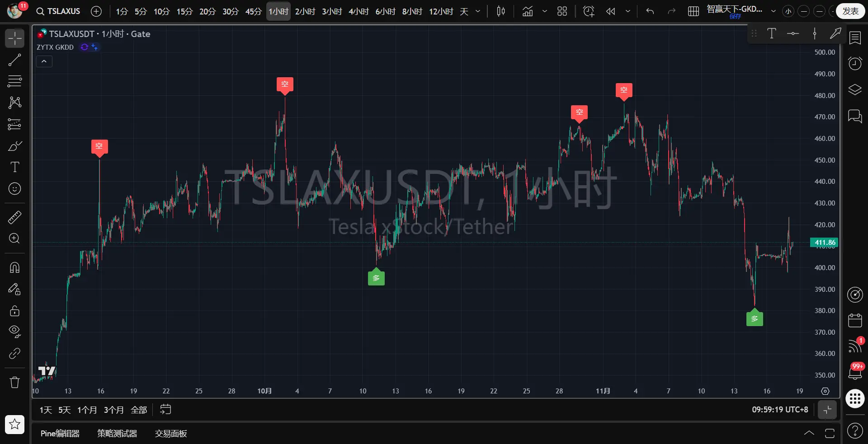Set the range to 全部

point(139,410)
